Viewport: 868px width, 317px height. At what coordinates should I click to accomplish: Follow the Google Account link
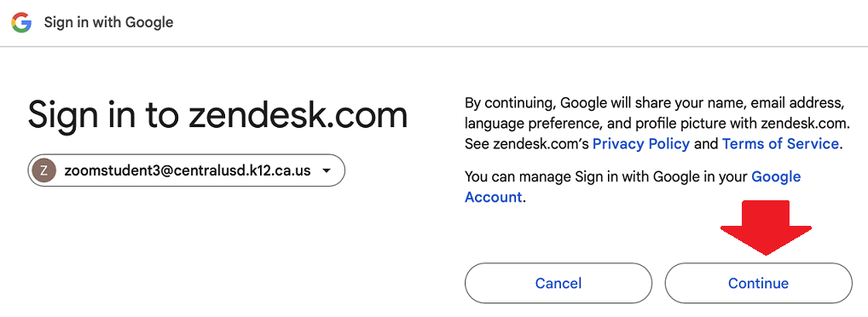coord(633,187)
